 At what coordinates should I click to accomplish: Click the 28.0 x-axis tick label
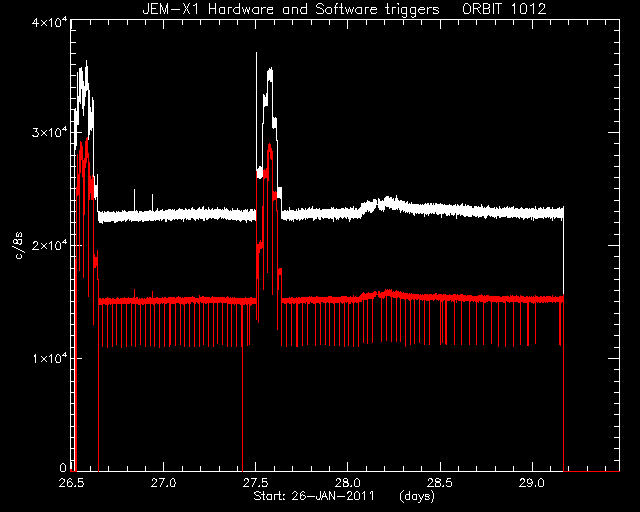pos(348,483)
